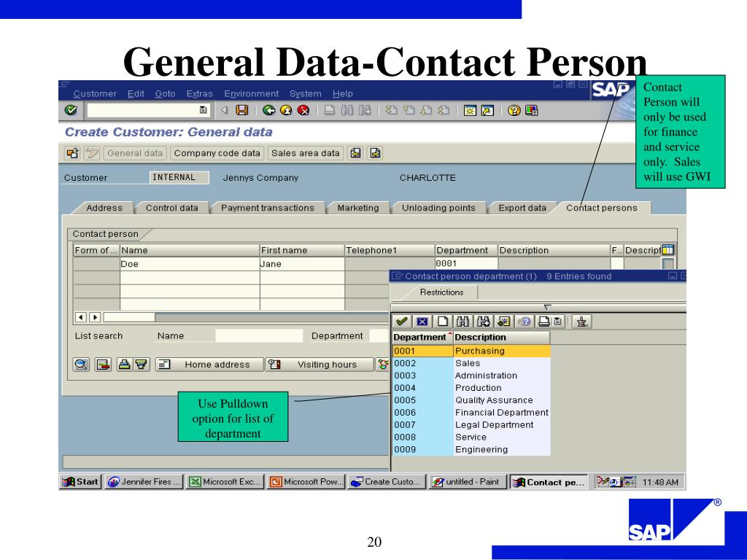Confirm selection with green checkmark in popup
The width and height of the screenshot is (747, 560).
pos(402,322)
